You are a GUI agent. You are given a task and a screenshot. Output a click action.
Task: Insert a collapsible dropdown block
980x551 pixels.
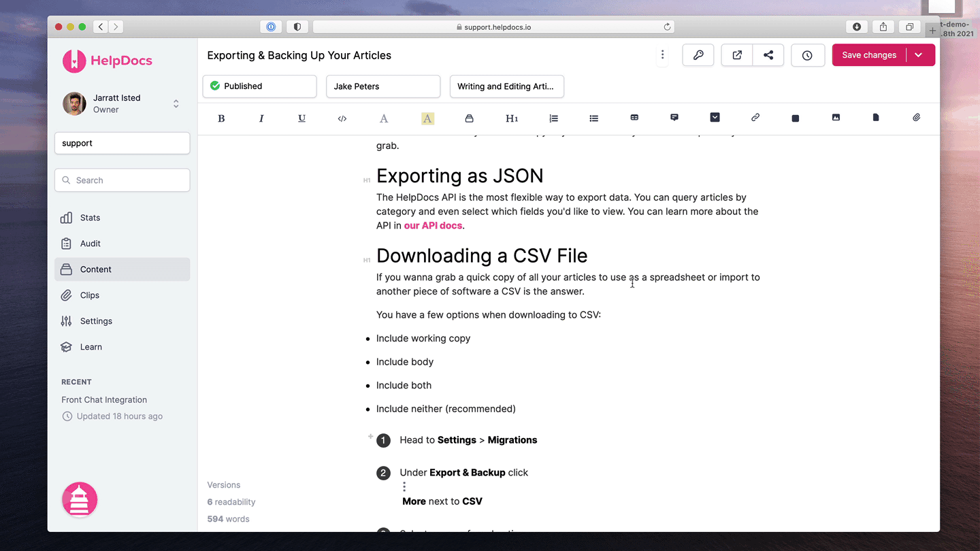point(715,118)
